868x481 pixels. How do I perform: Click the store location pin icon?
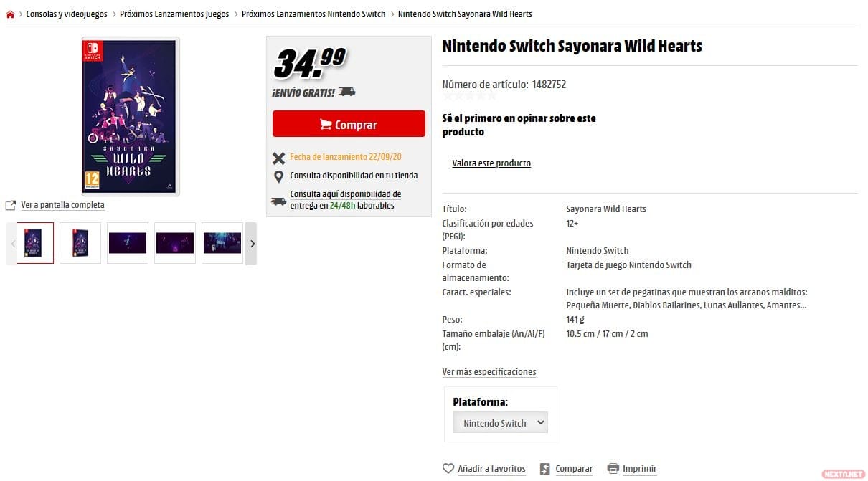278,176
